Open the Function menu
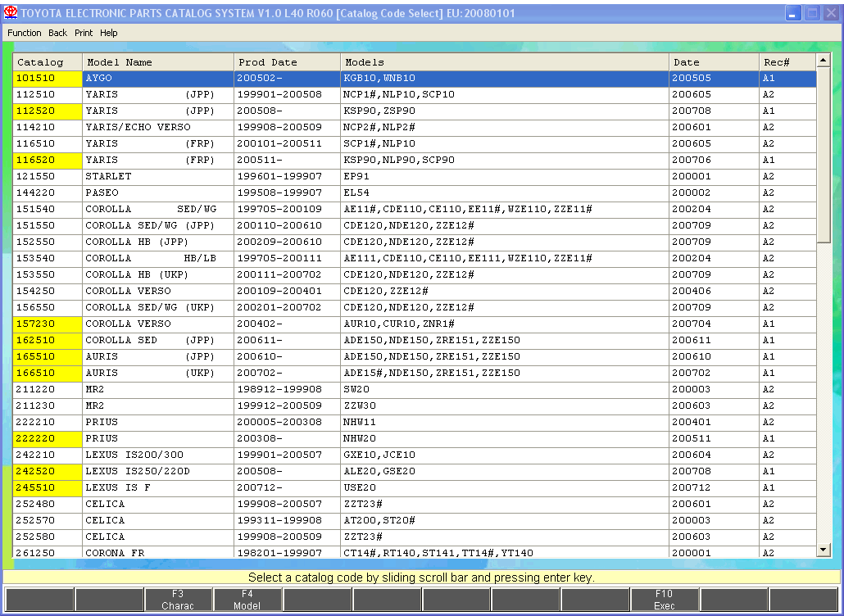The height and width of the screenshot is (616, 844). [25, 33]
